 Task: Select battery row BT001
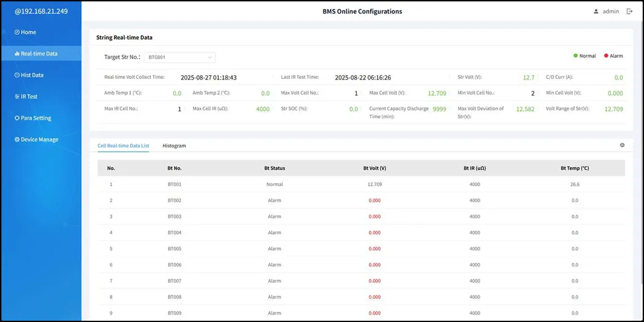tap(361, 184)
